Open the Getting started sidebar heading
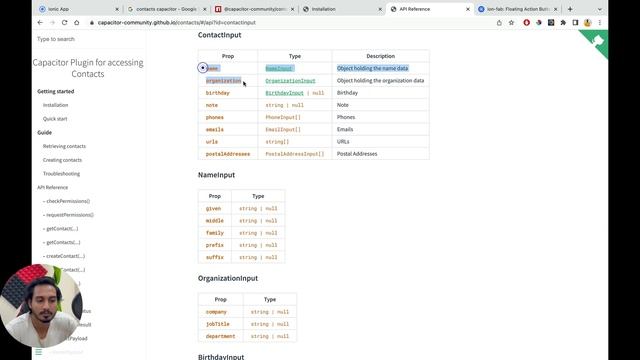 (x=56, y=91)
